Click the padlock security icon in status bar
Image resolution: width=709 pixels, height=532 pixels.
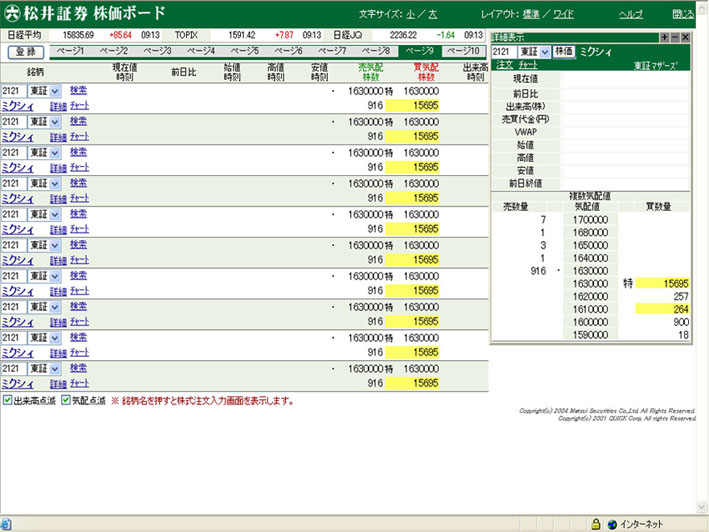(596, 524)
